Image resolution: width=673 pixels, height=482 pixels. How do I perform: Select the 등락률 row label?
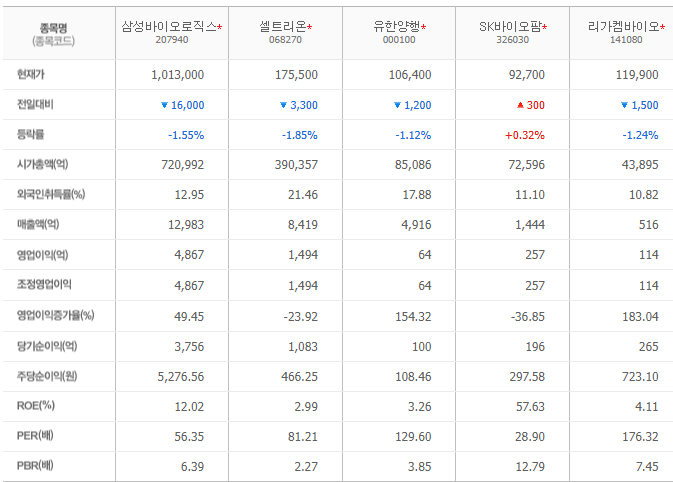30,134
